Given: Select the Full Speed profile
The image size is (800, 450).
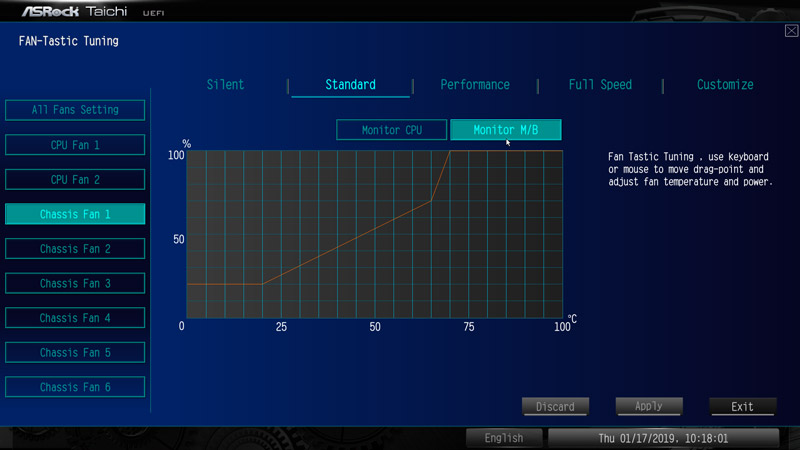Looking at the screenshot, I should [600, 85].
